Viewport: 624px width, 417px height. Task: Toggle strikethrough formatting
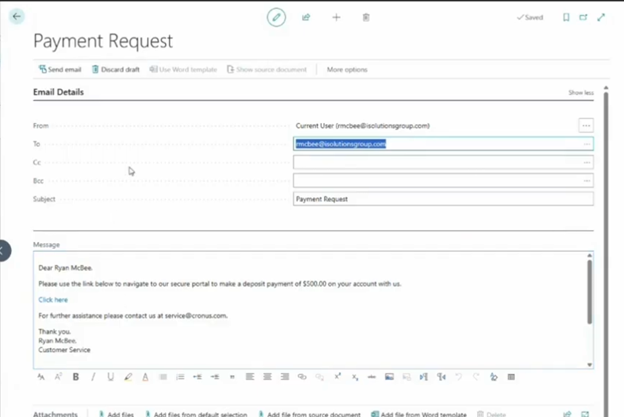[372, 377]
